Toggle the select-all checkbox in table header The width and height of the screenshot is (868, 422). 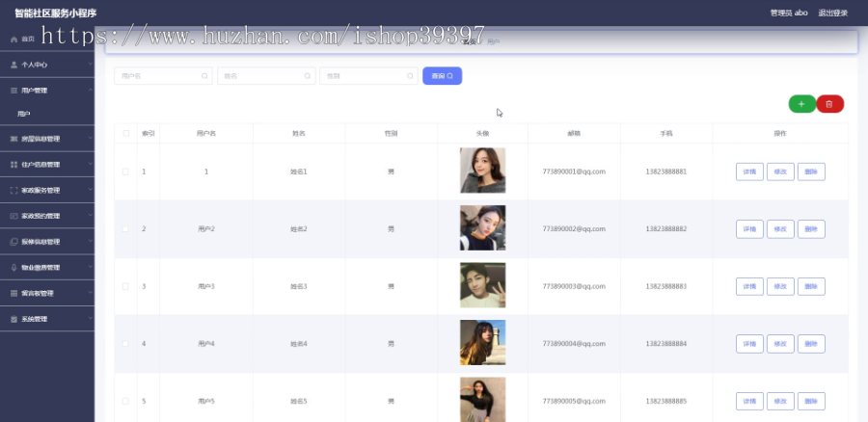(126, 133)
